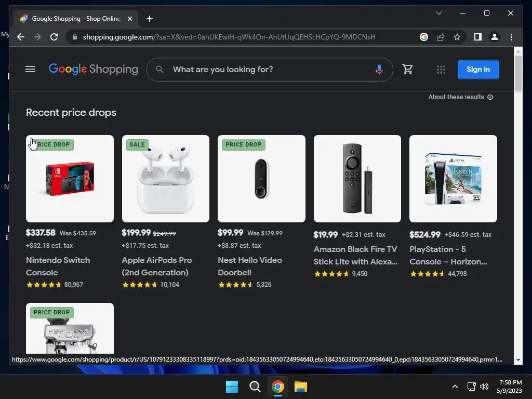Click Amazon Black Fire TV Stick Lite title
The height and width of the screenshot is (399, 532).
coord(355,256)
